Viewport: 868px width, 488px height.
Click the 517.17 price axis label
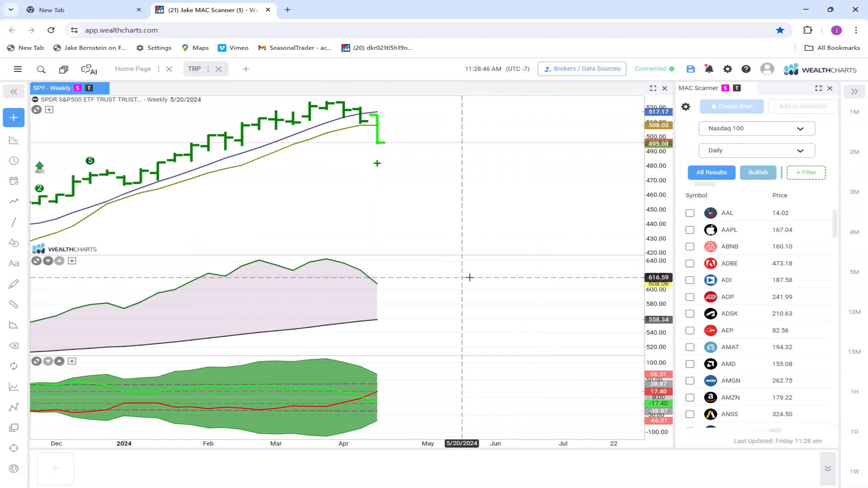[658, 112]
